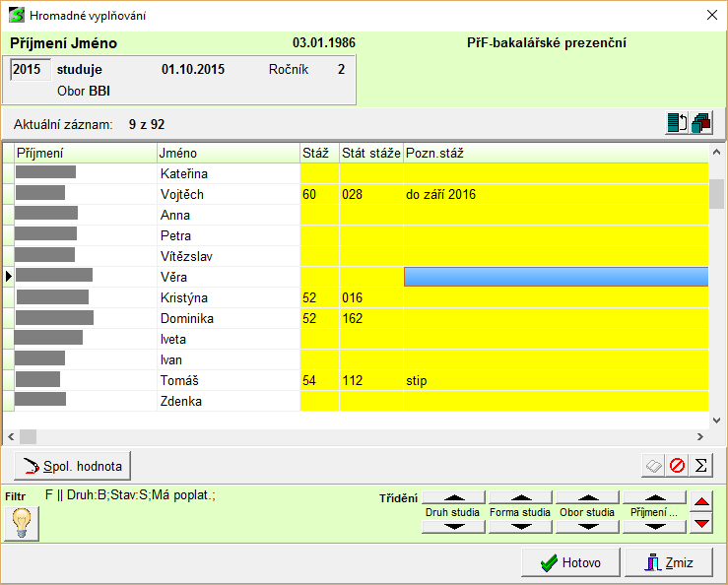Click the horizontal scrollbar right arrow
The width and height of the screenshot is (728, 585).
(700, 436)
